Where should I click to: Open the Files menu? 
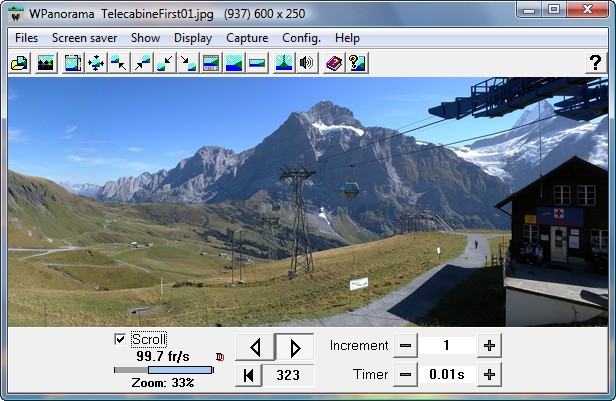(x=26, y=38)
